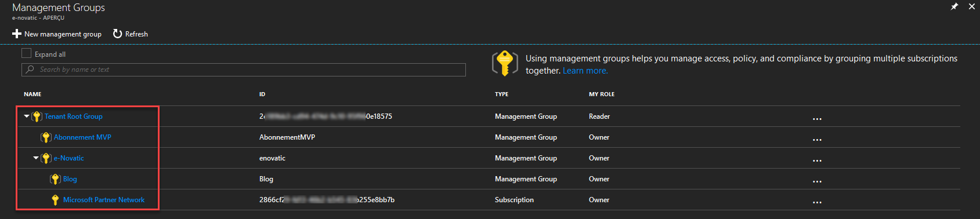Click Owner role in Microsoft Partner Network row
The image size is (980, 219).
click(599, 200)
